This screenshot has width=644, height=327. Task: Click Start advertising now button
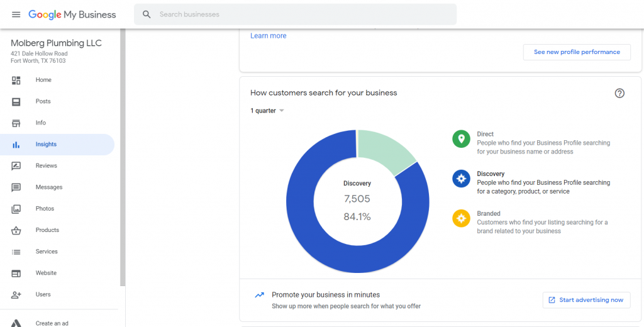click(586, 300)
